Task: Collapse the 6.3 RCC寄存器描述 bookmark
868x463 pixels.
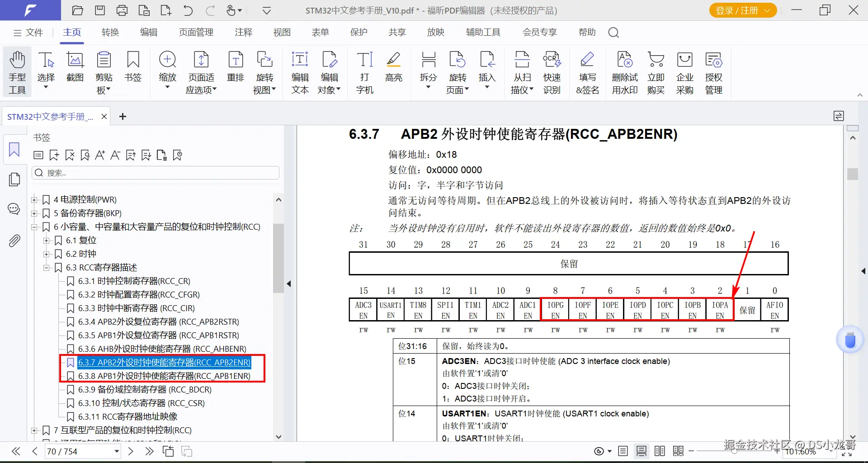Action: pyautogui.click(x=46, y=268)
